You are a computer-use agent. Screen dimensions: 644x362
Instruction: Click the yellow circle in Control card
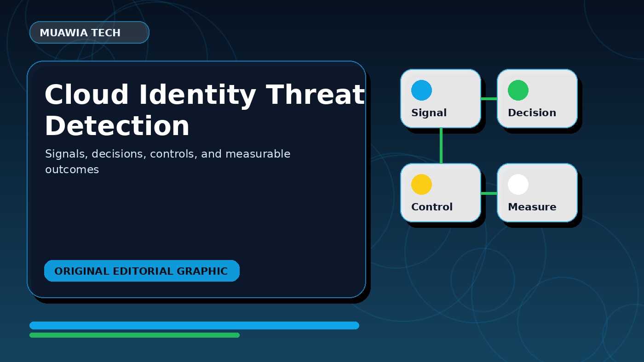[x=421, y=184]
